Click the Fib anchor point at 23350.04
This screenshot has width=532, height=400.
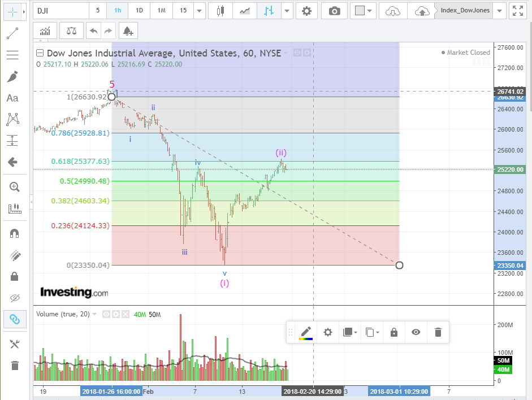point(399,265)
